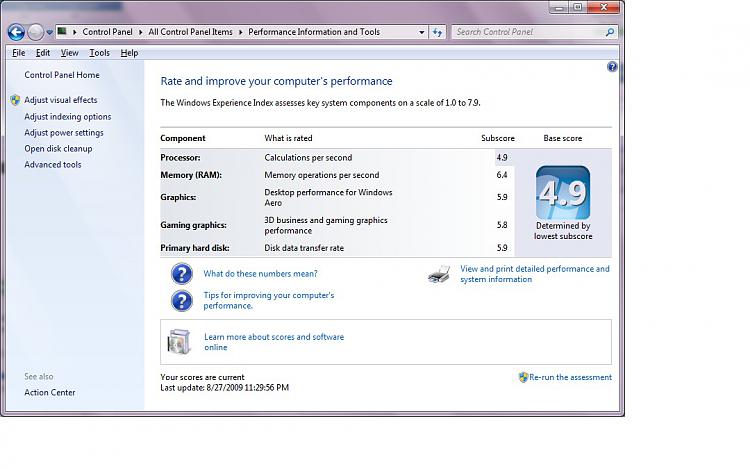Open the recent pages dropdown arrow
Viewport: 750px width, 469px height.
[49, 33]
